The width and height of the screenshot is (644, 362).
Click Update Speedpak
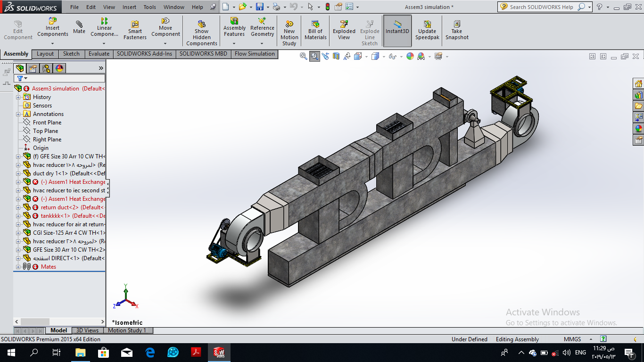click(x=427, y=30)
